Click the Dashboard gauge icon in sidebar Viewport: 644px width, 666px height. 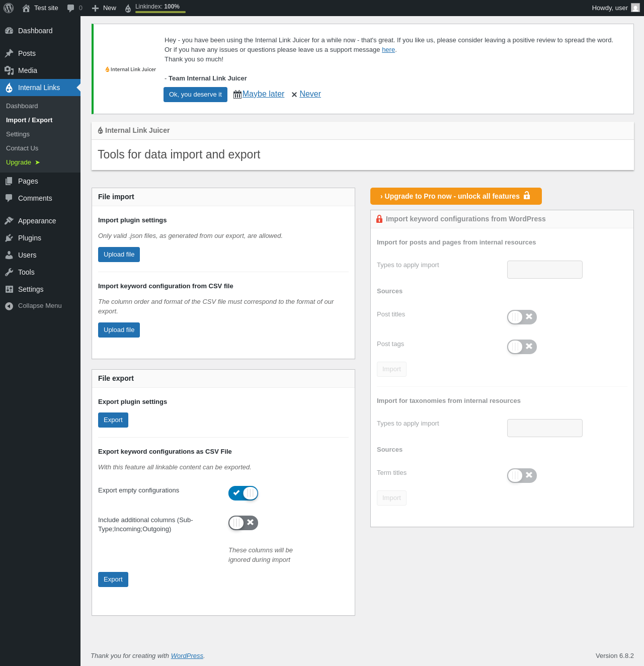coord(9,31)
